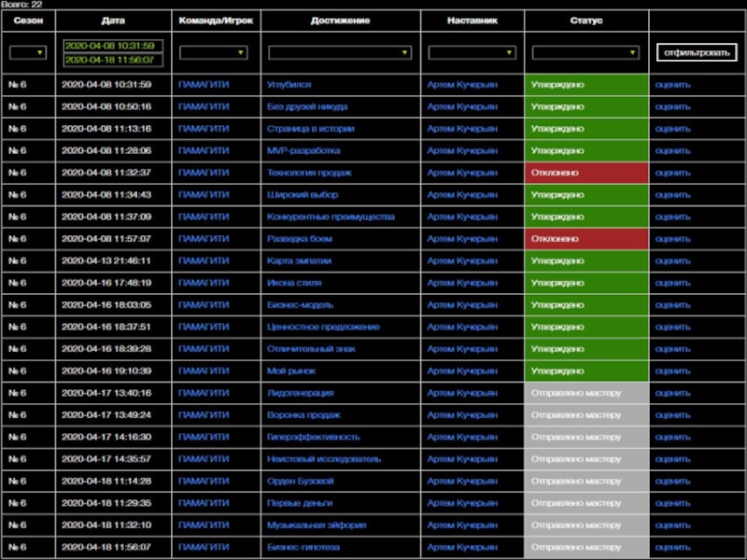Click ПАМАГИТИ team link in Карта эмпатии row
This screenshot has width=747, height=560.
(203, 261)
